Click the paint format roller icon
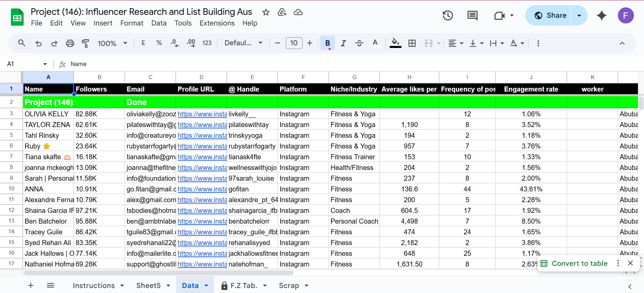644x293 pixels. click(x=86, y=43)
